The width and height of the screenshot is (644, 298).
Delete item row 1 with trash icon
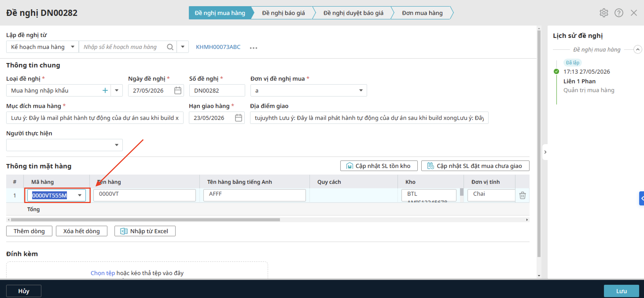(x=522, y=195)
